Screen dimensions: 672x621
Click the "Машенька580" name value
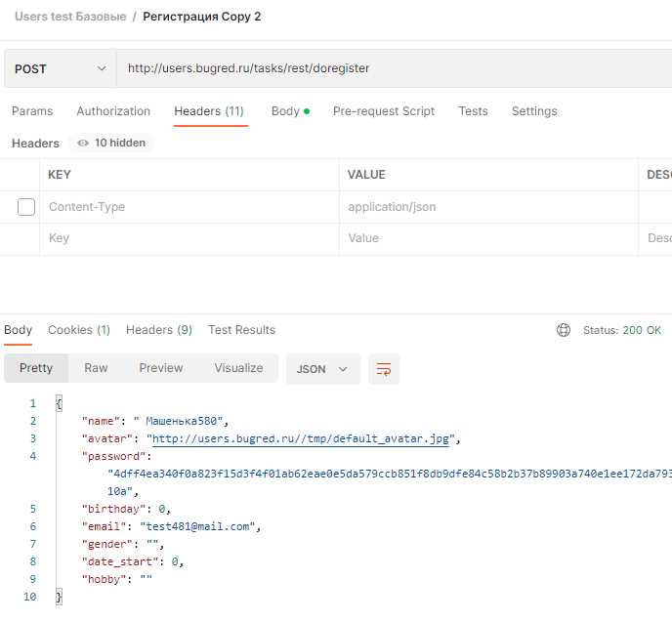(x=178, y=421)
